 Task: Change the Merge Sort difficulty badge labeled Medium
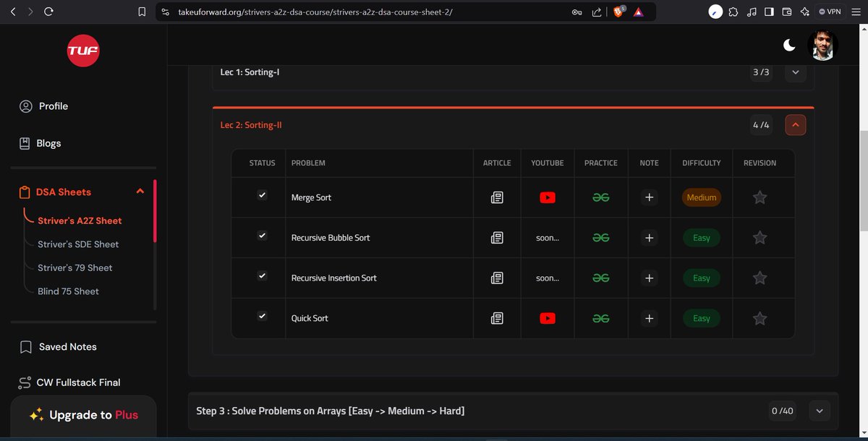701,197
